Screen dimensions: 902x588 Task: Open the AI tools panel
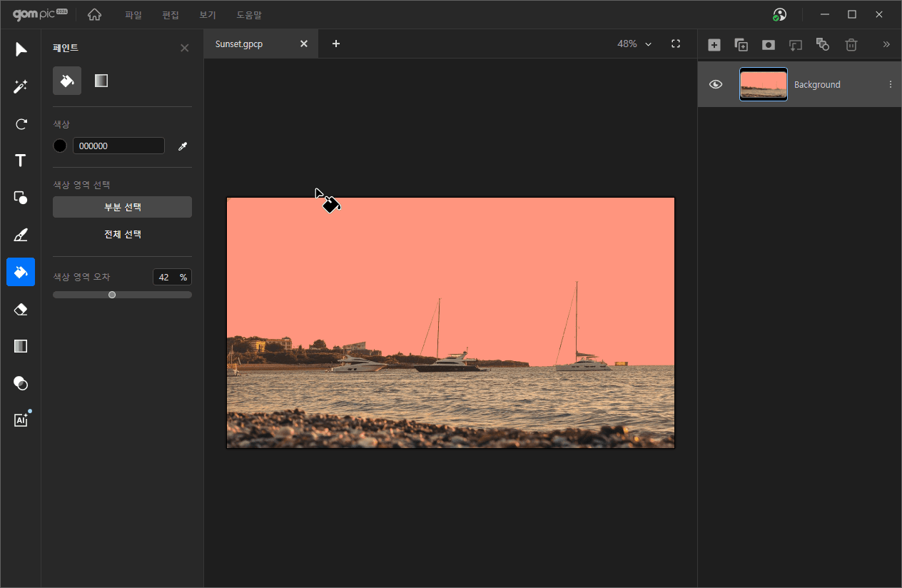coord(21,420)
